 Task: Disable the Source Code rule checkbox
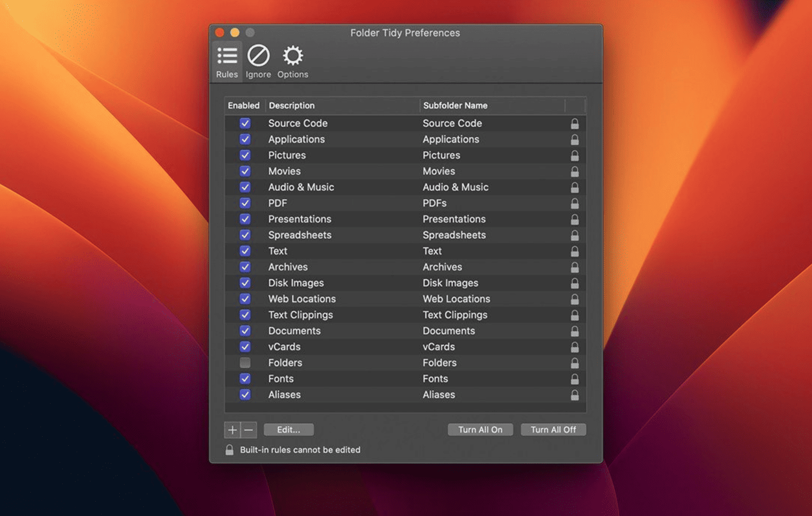click(245, 123)
